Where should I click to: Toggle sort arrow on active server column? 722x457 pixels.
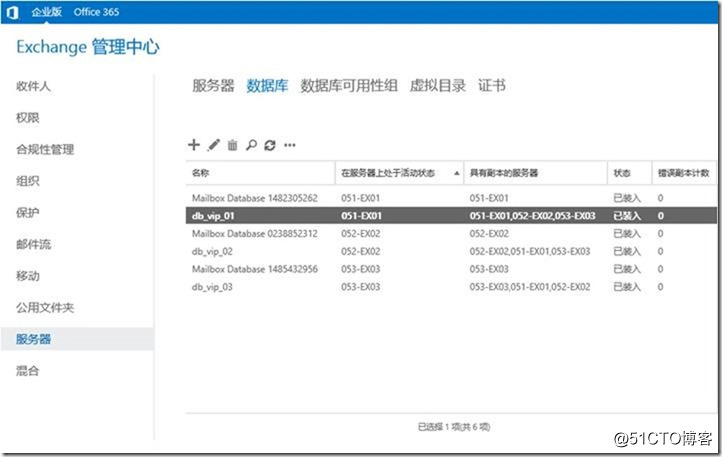[x=457, y=173]
